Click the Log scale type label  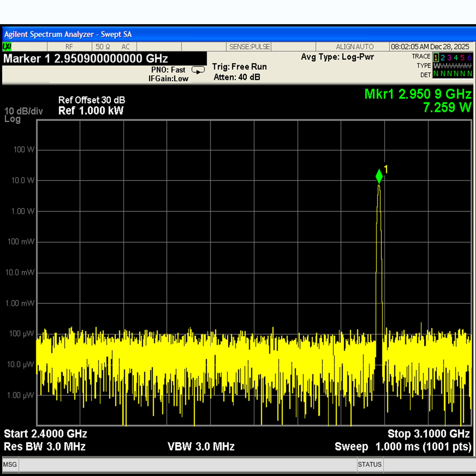tap(12, 119)
